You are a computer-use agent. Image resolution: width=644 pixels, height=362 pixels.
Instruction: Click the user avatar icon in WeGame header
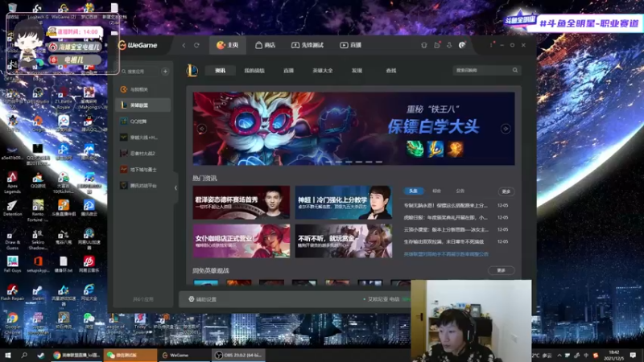point(462,45)
